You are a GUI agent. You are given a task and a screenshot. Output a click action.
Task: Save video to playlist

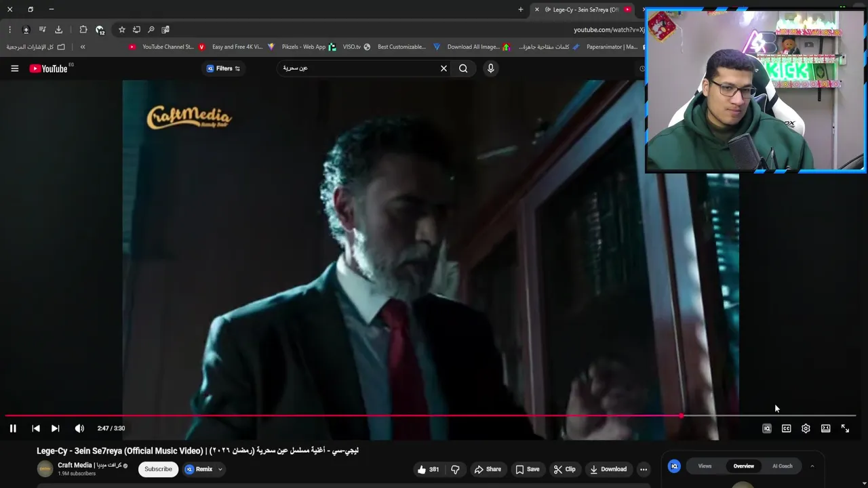528,469
